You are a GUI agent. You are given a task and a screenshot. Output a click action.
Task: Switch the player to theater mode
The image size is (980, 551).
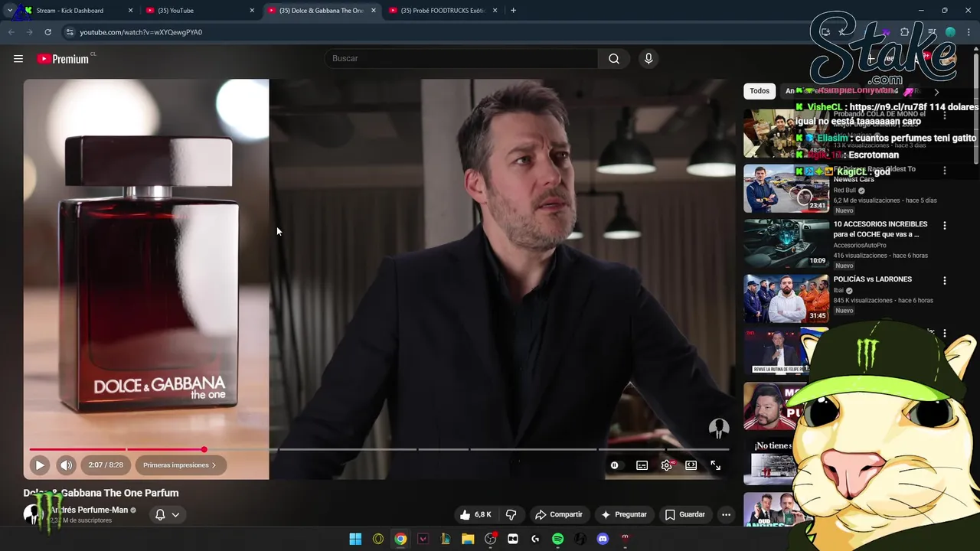691,465
